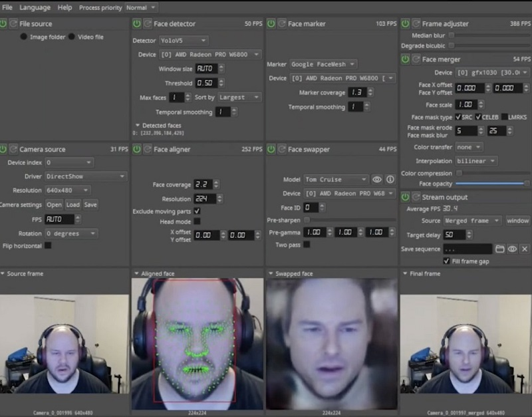Click Open camera settings button
The image size is (532, 417).
tap(54, 205)
